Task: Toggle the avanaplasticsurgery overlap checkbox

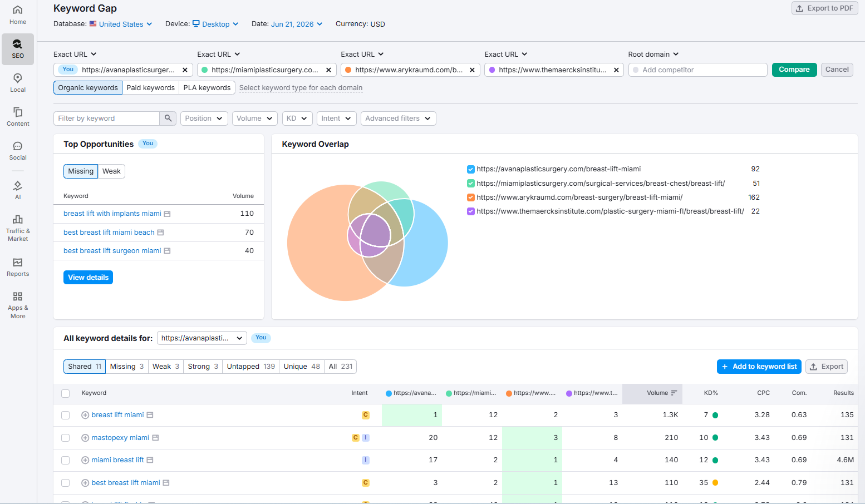Action: click(x=471, y=169)
